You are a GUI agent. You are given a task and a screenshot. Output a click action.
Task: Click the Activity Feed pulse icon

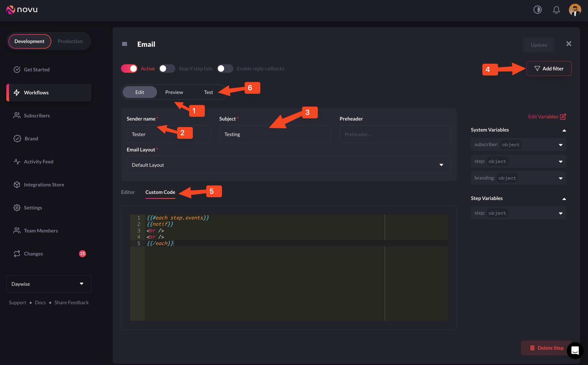coord(17,162)
